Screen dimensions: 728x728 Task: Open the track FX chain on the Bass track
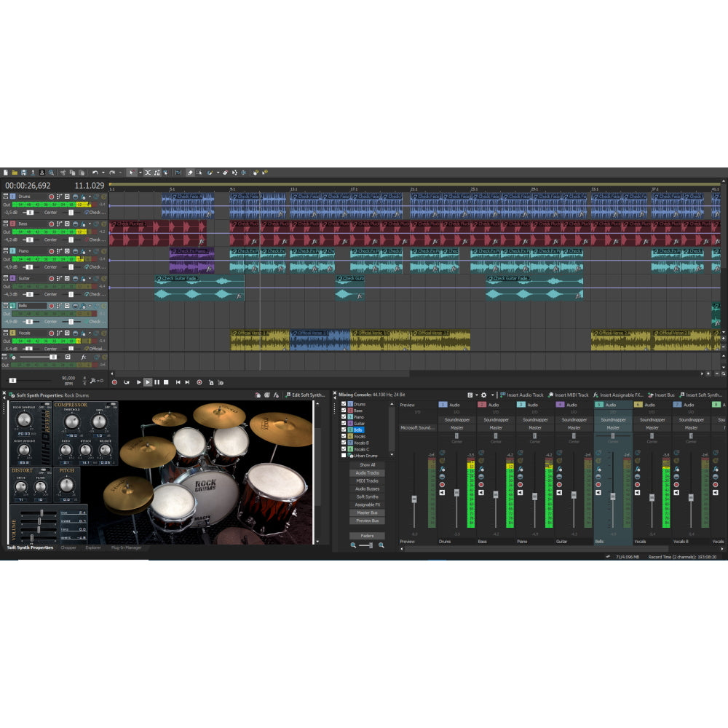click(x=82, y=224)
